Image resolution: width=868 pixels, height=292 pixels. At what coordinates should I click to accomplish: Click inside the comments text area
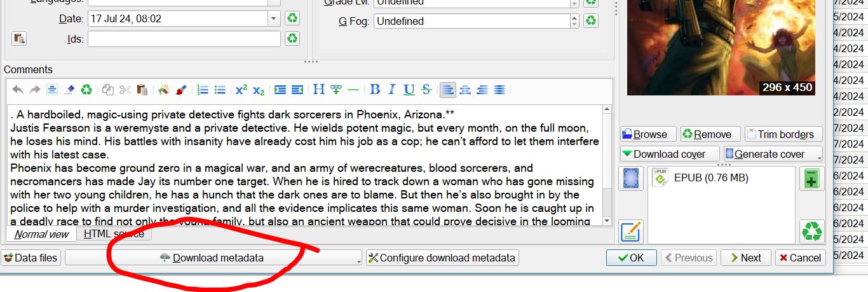tap(304, 165)
